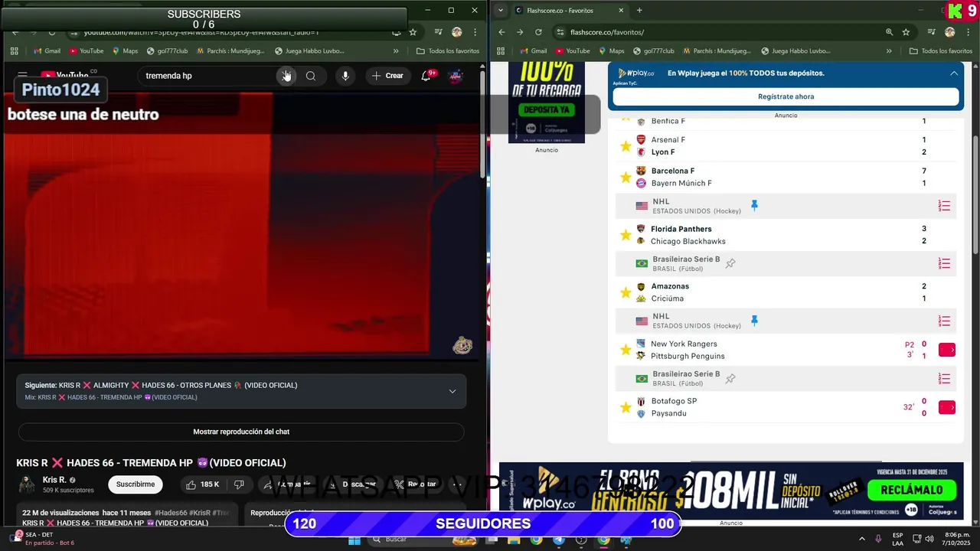Unpin the NHL league above Florida Panthers

click(754, 205)
